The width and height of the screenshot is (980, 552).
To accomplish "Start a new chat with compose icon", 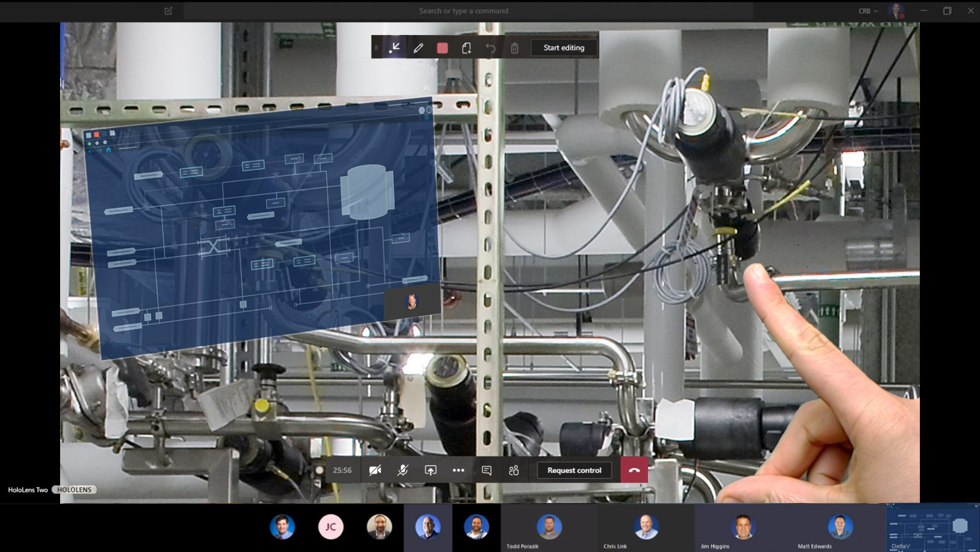I will (x=169, y=11).
